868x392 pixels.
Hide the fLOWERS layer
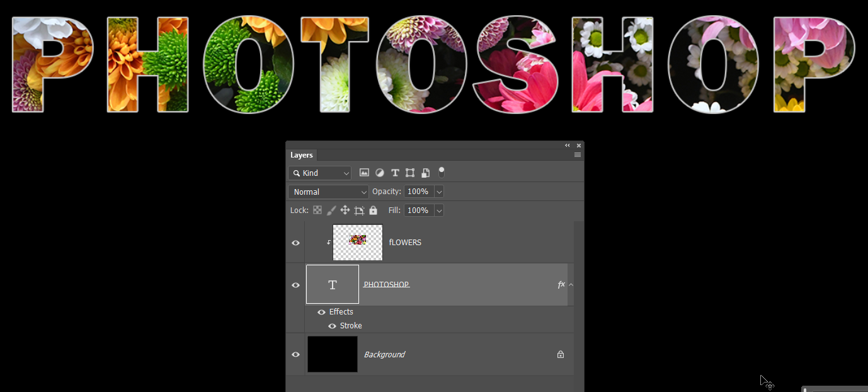click(x=295, y=243)
